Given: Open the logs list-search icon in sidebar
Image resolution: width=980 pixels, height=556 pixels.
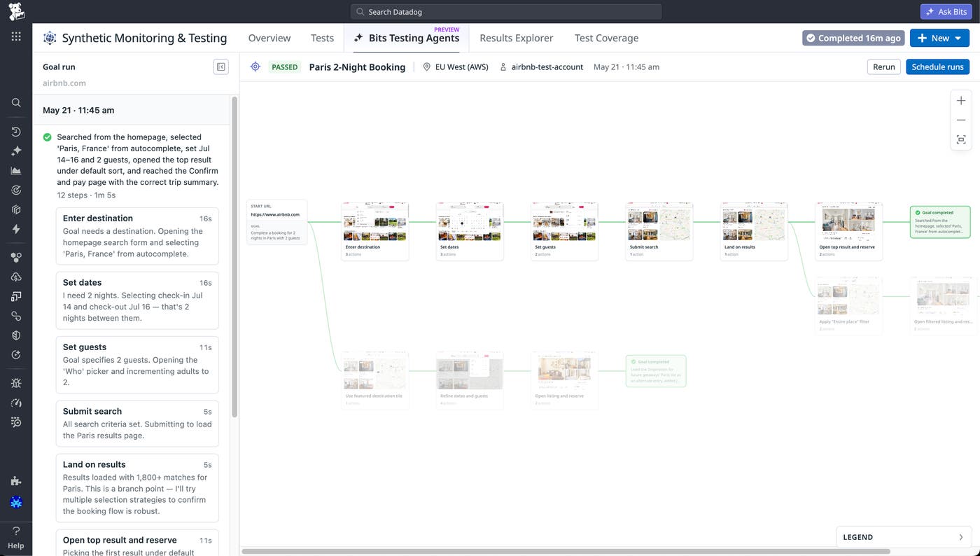Looking at the screenshot, I should coord(16,422).
